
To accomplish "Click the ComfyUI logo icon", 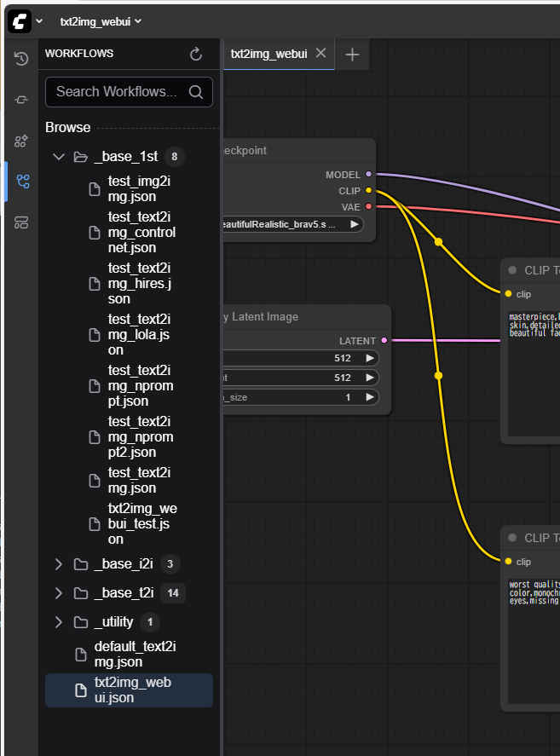I will (19, 21).
